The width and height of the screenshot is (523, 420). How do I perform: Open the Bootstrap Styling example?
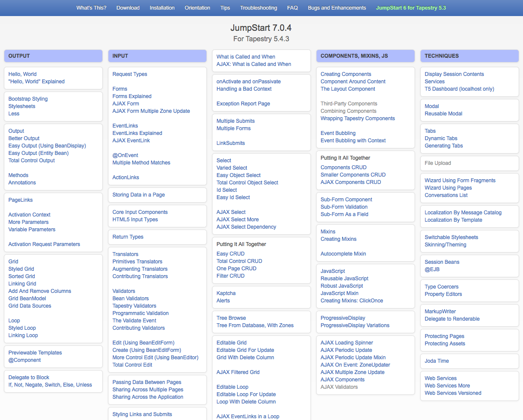28,99
